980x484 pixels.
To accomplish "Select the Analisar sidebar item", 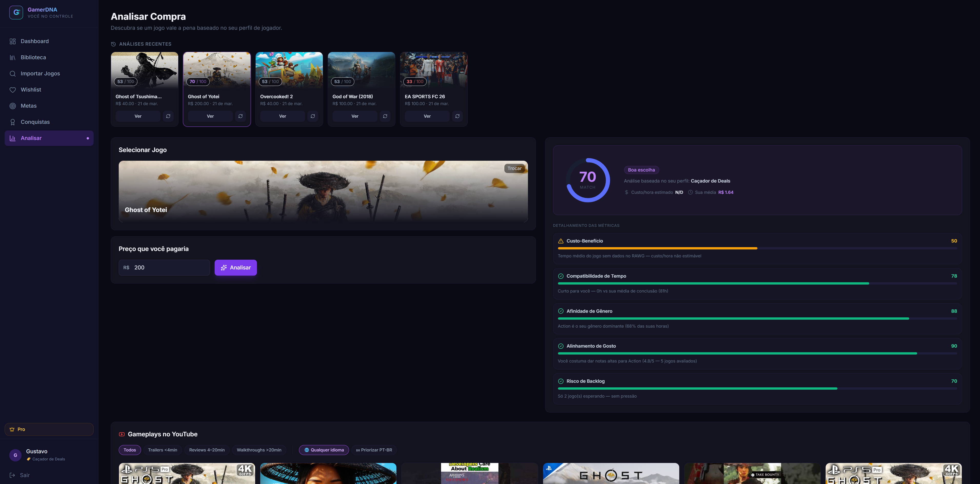I will click(x=49, y=138).
